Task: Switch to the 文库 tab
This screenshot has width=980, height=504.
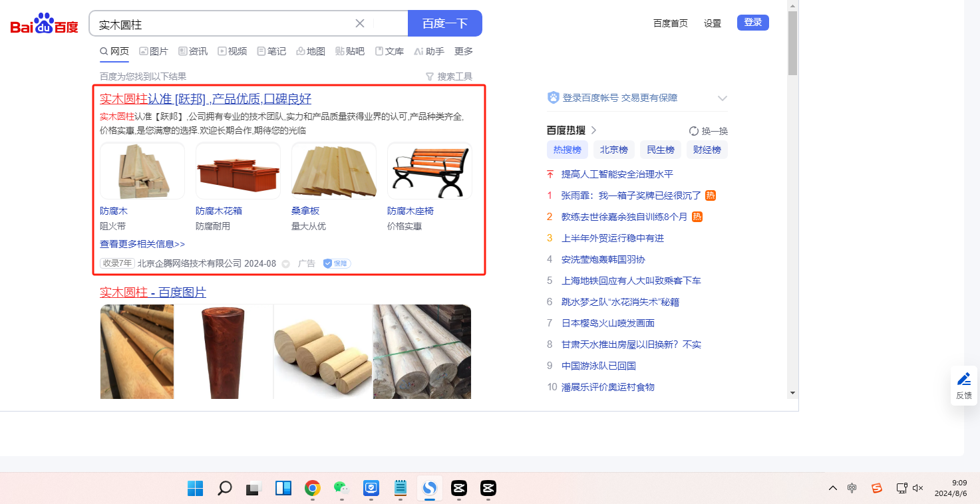Action: (x=389, y=51)
